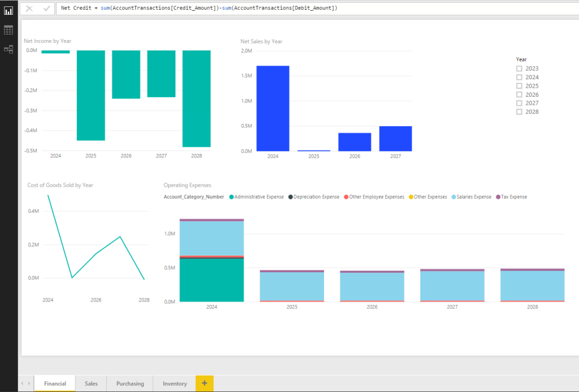The image size is (579, 392).
Task: Open the Relationships model view icon
Action: [x=8, y=49]
